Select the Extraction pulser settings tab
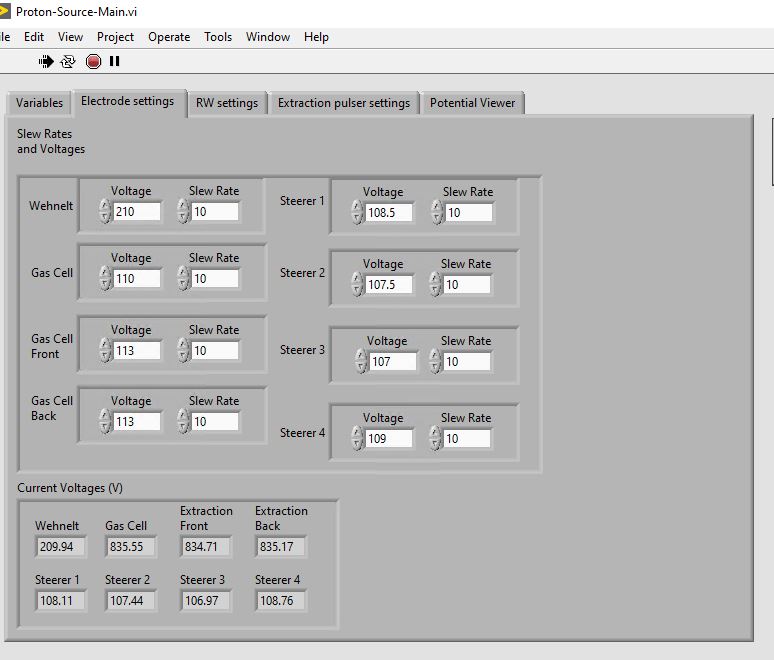774x660 pixels. 343,103
